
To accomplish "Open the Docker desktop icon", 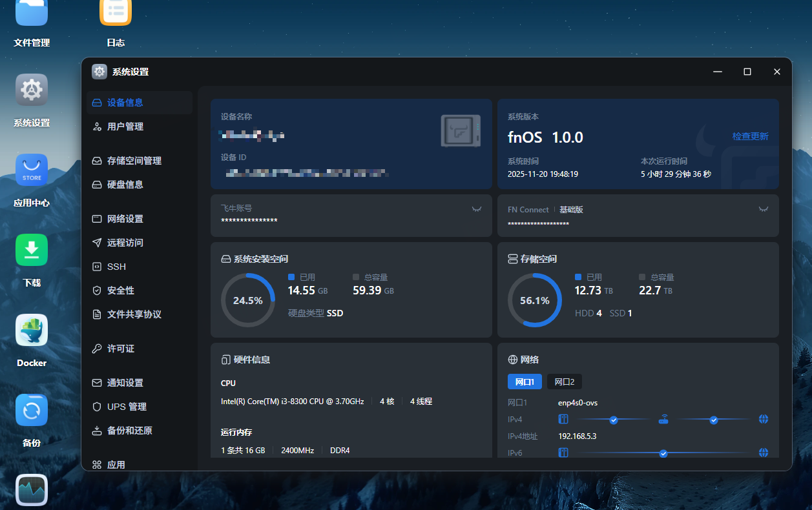I will click(32, 331).
